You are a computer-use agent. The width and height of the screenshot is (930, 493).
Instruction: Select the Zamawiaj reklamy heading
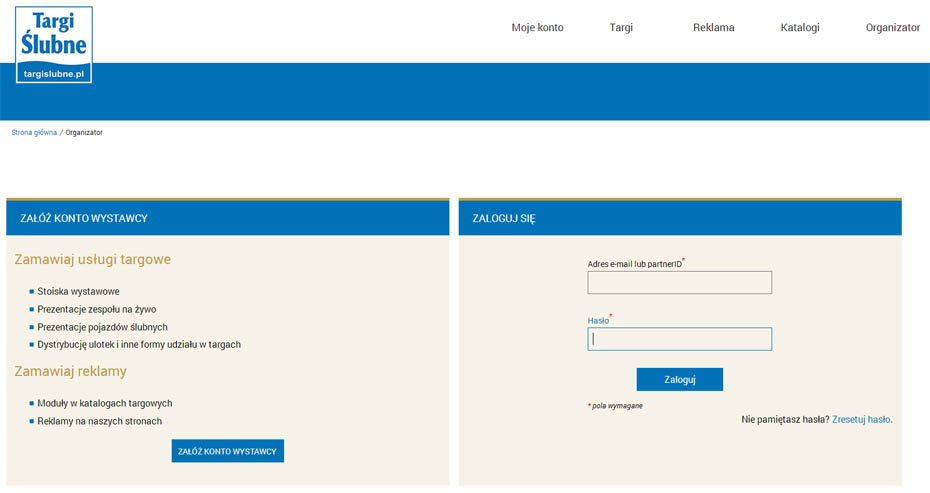point(70,372)
